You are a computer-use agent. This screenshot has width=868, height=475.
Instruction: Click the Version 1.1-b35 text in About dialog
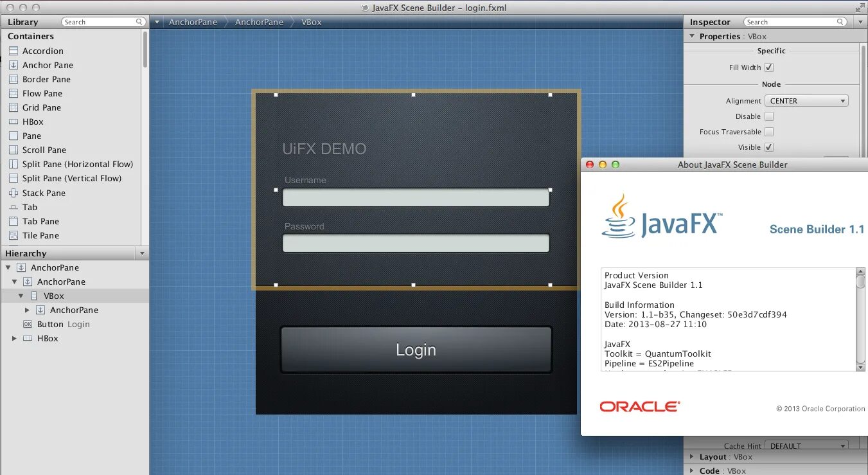695,315
